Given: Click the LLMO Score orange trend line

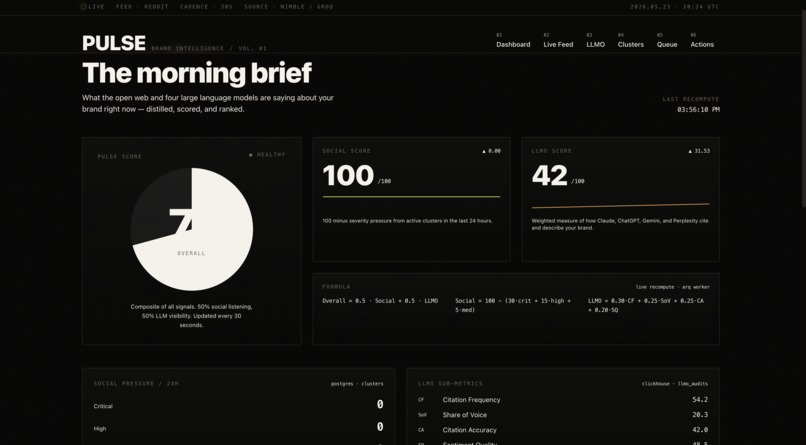Looking at the screenshot, I should tap(620, 206).
